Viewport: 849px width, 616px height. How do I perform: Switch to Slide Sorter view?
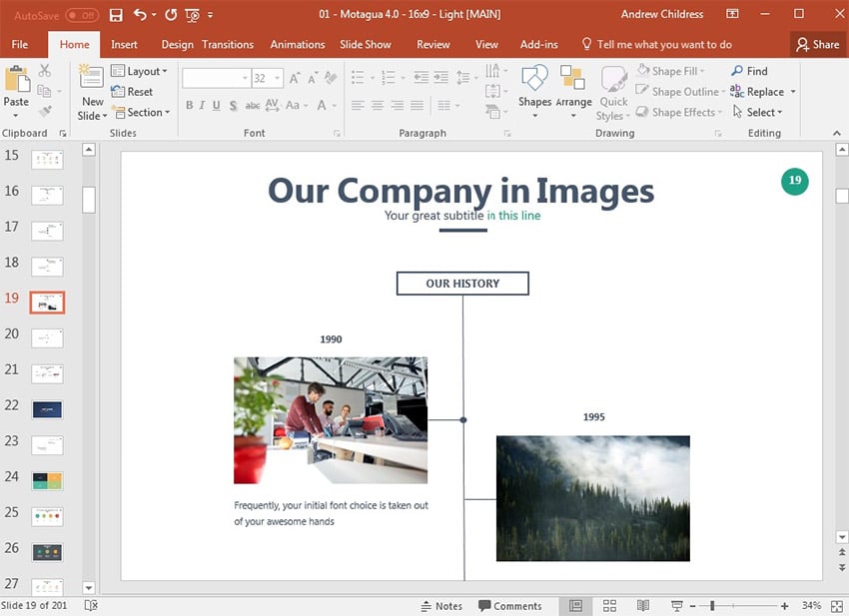click(x=609, y=606)
